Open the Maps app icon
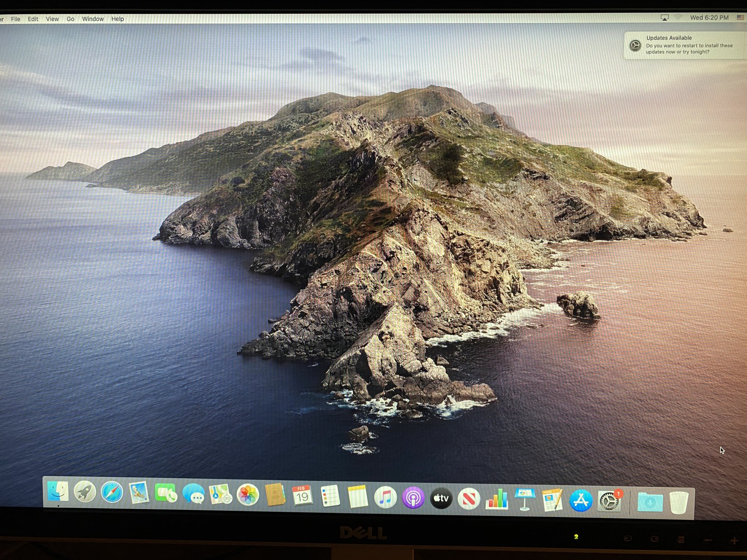The height and width of the screenshot is (560, 747). coord(220,494)
